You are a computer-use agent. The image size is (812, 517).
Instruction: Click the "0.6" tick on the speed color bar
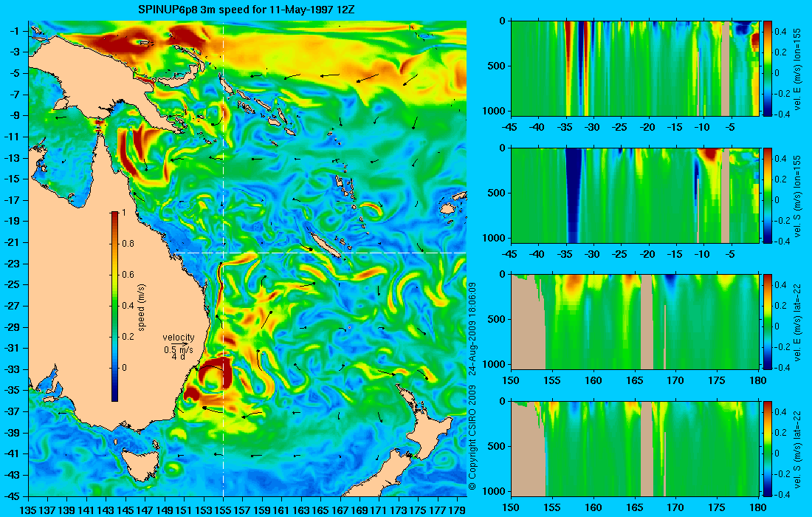coord(128,275)
